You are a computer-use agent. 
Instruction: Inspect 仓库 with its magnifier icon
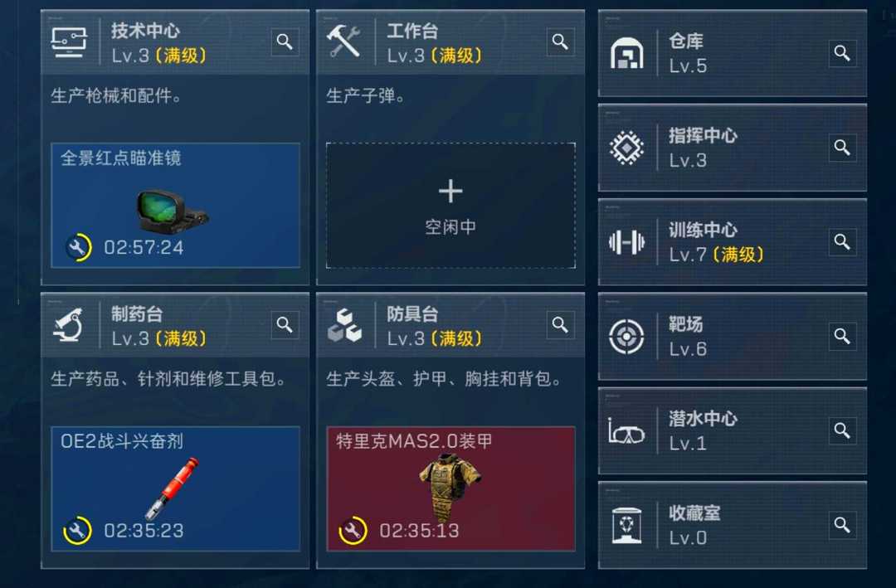point(842,53)
